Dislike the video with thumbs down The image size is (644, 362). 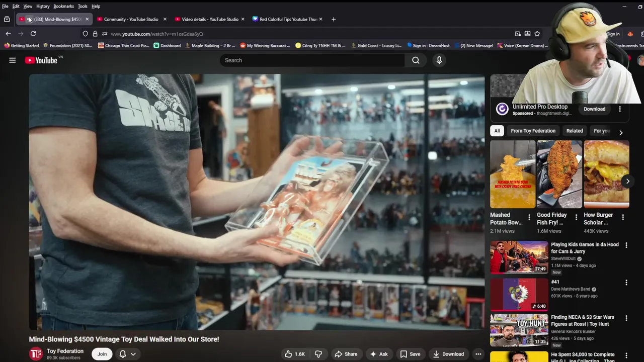coord(318,354)
